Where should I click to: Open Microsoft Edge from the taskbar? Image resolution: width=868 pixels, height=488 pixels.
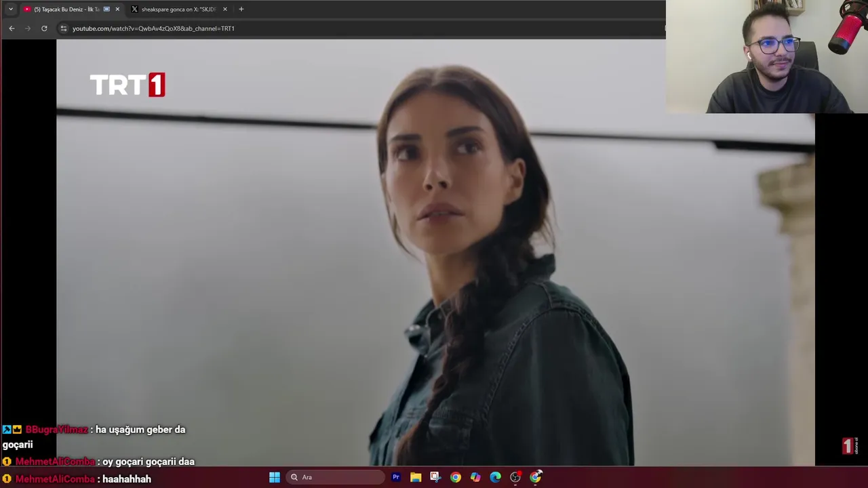coord(496,477)
